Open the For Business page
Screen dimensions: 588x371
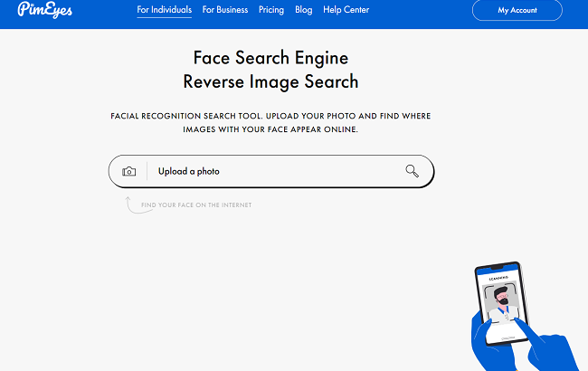coord(225,10)
